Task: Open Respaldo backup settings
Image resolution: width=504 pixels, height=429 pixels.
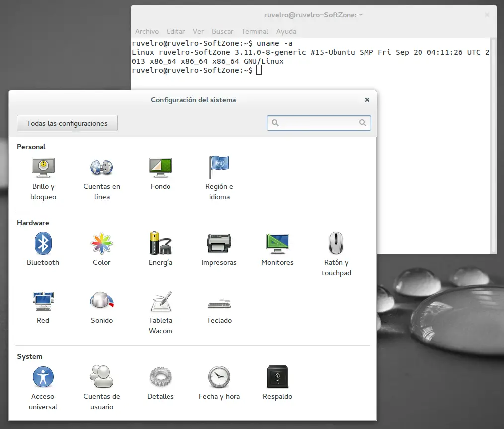Action: (x=277, y=383)
